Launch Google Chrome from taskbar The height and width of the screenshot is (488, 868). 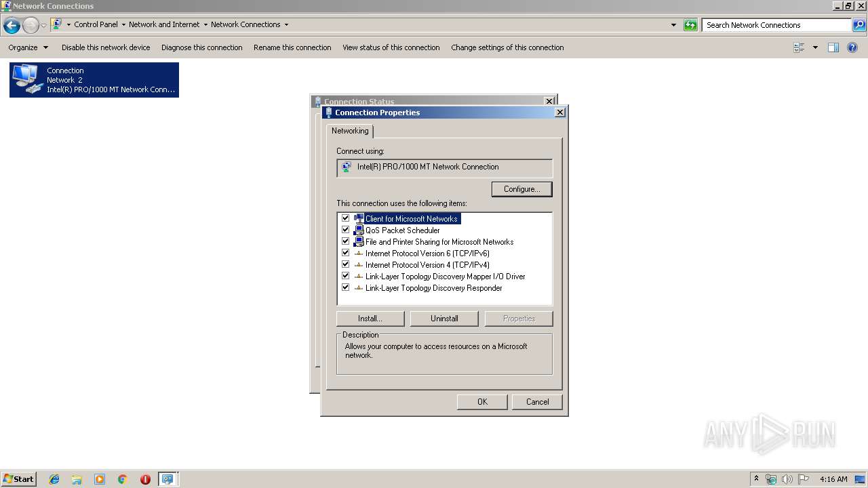[123, 479]
